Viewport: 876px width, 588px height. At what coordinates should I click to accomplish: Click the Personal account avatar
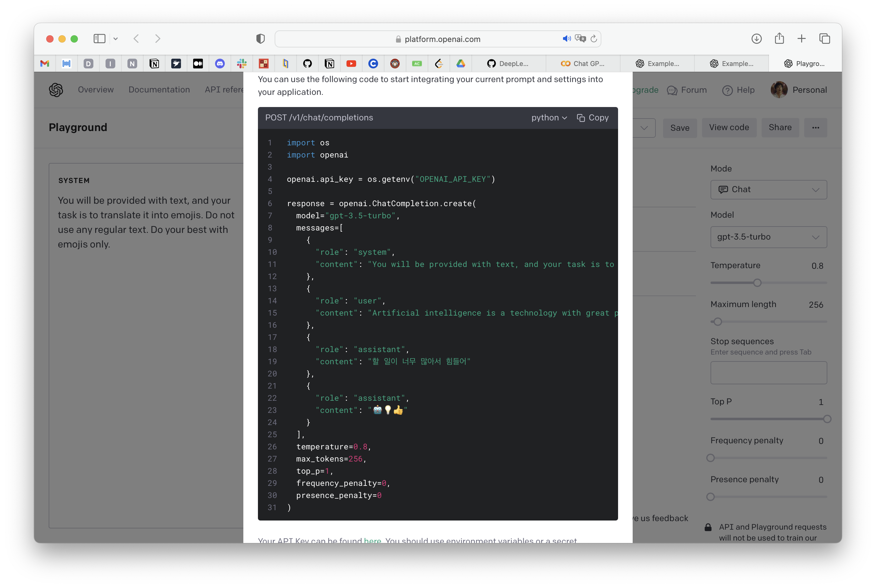tap(779, 90)
